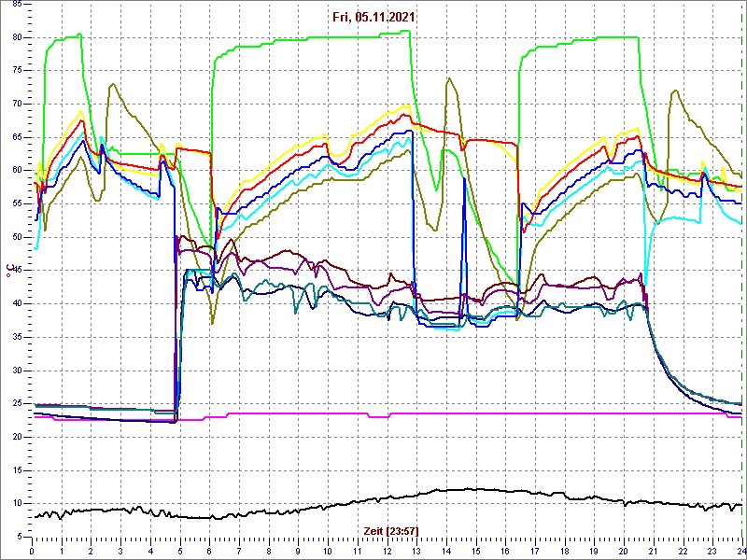The height and width of the screenshot is (560, 747).
Task: Jump to hour 18 on the time axis
Action: click(564, 551)
